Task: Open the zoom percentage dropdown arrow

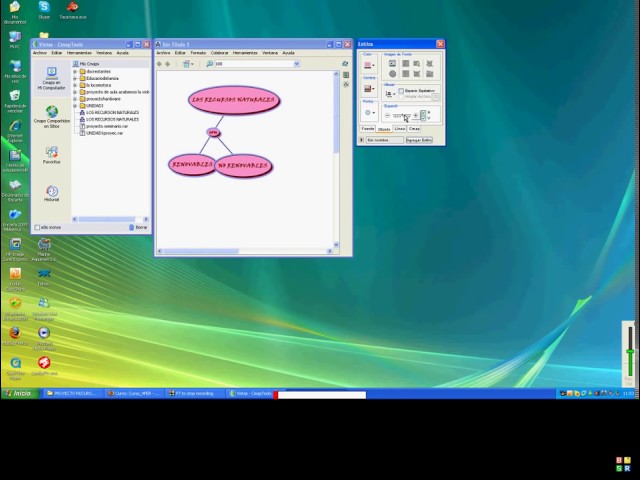Action: pyautogui.click(x=297, y=64)
